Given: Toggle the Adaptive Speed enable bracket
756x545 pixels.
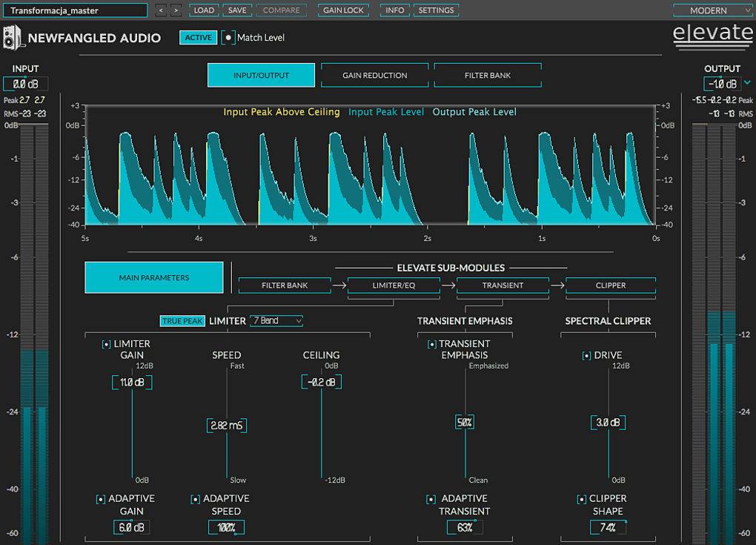Looking at the screenshot, I should tap(195, 499).
